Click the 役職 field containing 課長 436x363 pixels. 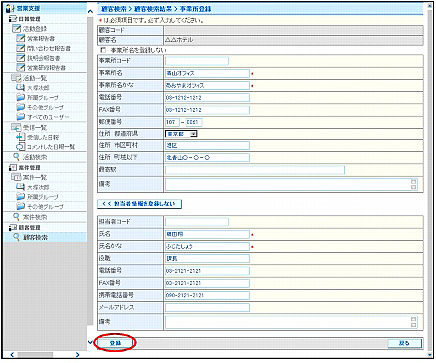(207, 259)
